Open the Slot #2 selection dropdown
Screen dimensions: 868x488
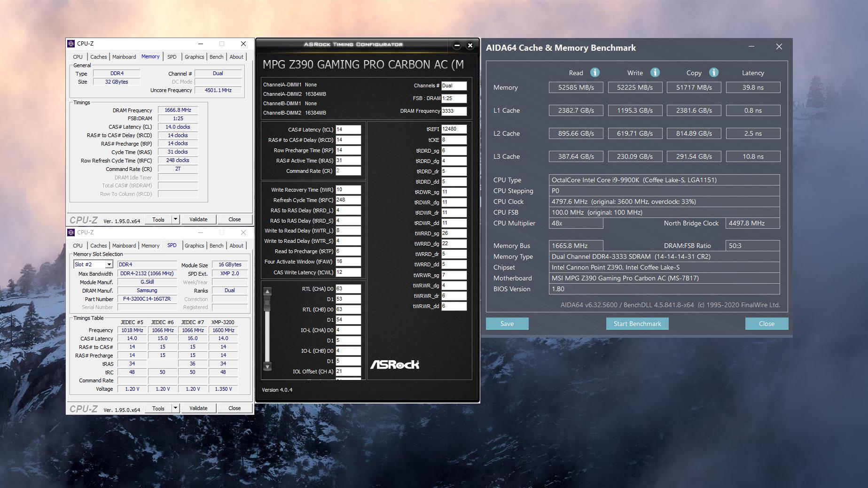click(109, 264)
